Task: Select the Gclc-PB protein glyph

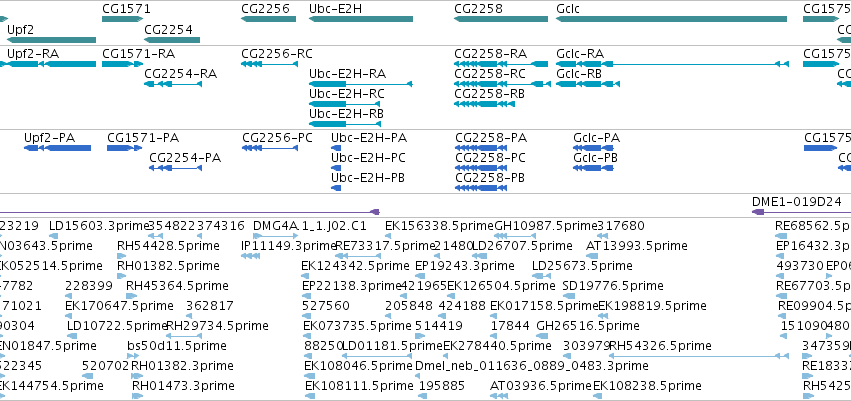Action: click(x=593, y=168)
